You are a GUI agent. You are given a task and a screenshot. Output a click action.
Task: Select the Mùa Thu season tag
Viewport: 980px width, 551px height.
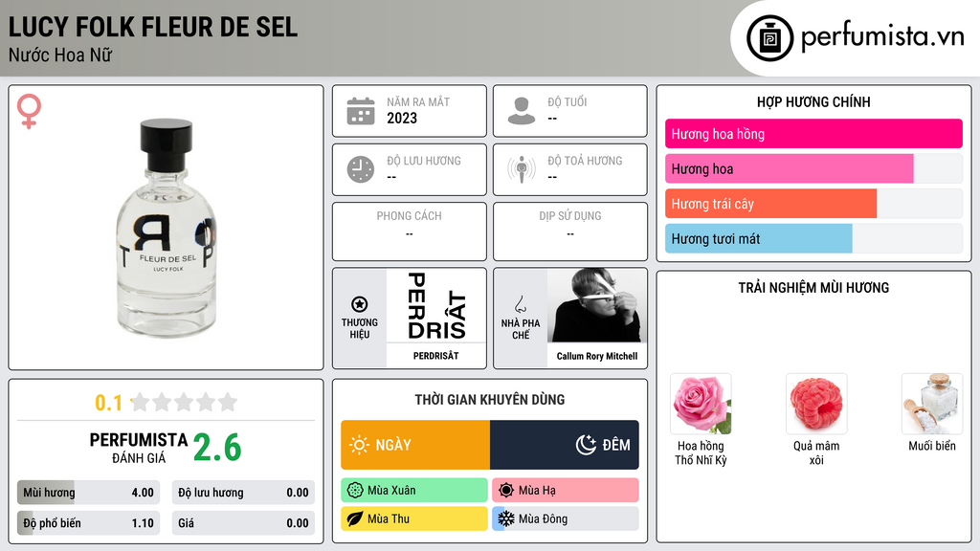414,518
